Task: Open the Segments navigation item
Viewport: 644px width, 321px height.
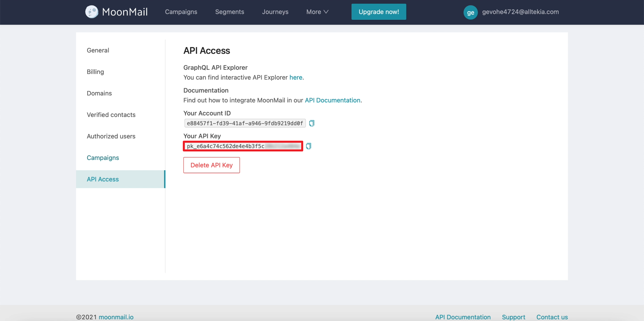Action: click(x=230, y=12)
